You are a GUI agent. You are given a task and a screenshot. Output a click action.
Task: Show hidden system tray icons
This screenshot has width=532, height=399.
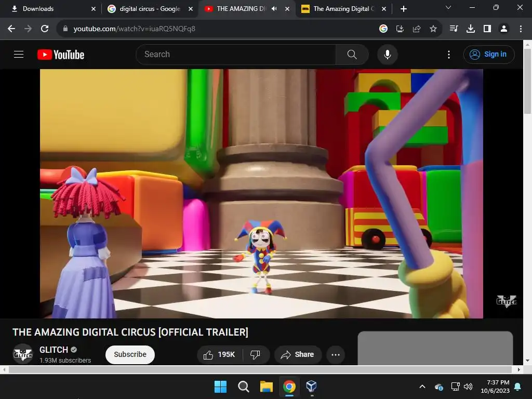tap(422, 387)
